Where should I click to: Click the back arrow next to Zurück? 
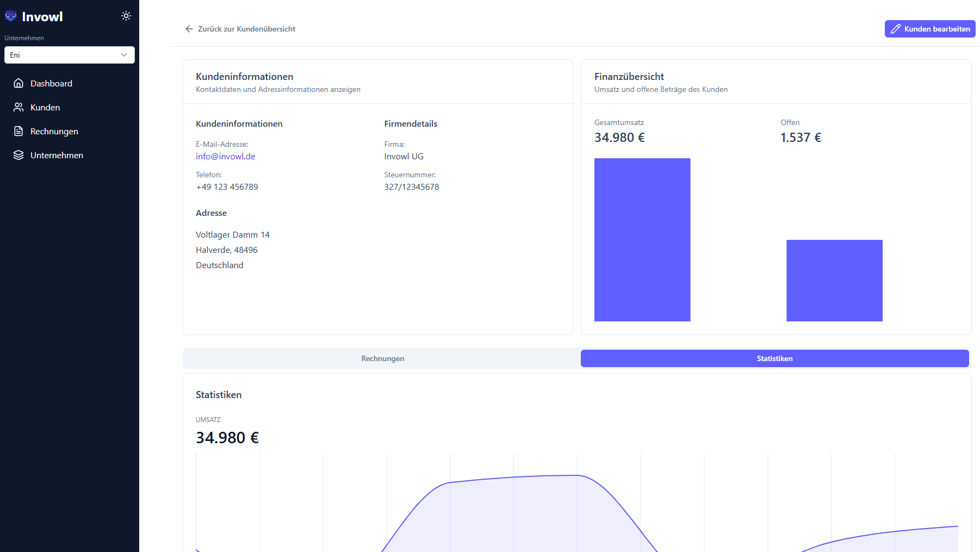pos(189,28)
